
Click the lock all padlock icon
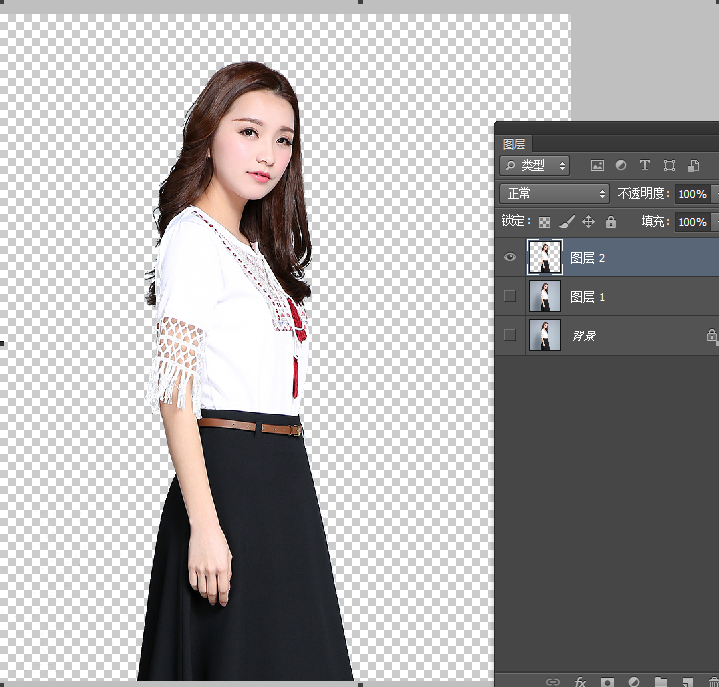[x=610, y=222]
